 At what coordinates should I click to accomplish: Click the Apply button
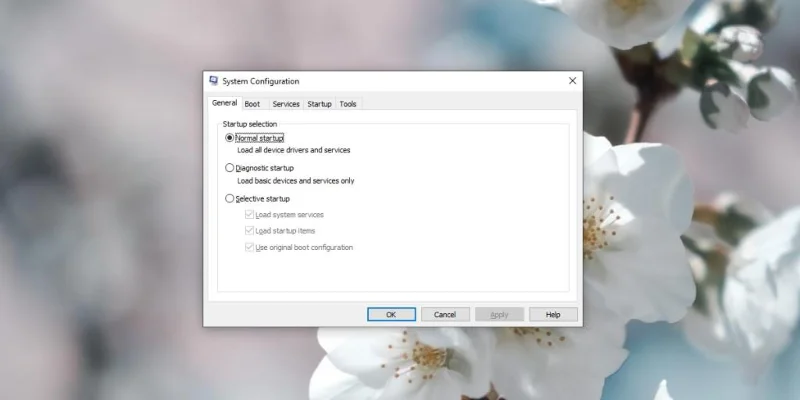[x=499, y=314]
